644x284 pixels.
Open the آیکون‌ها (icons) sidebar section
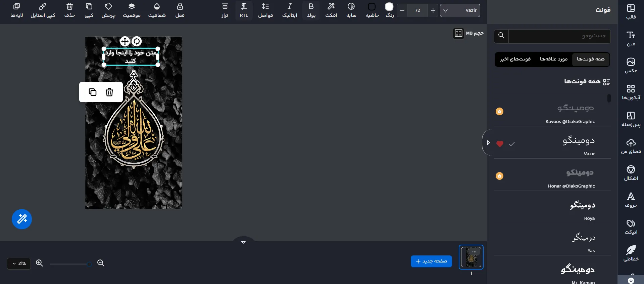631,92
